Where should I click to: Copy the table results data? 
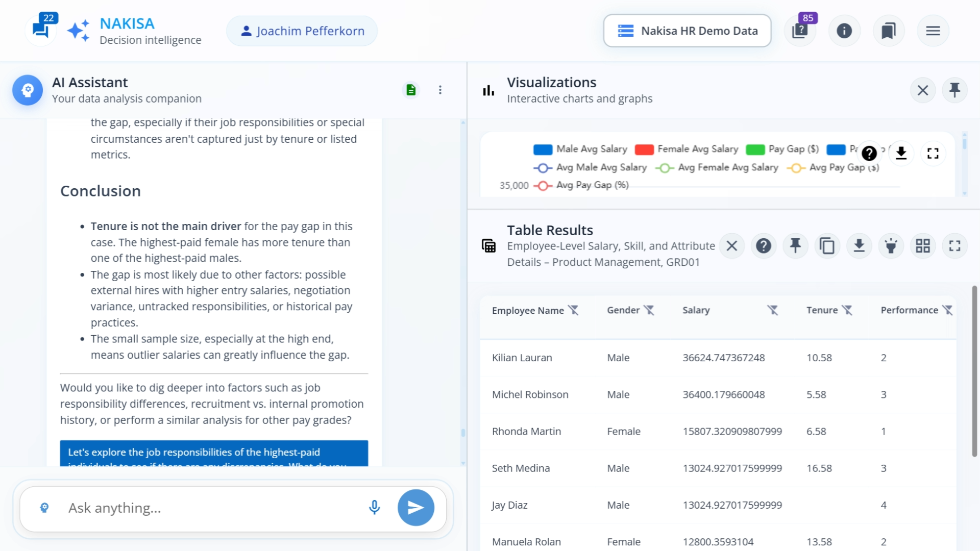click(827, 245)
